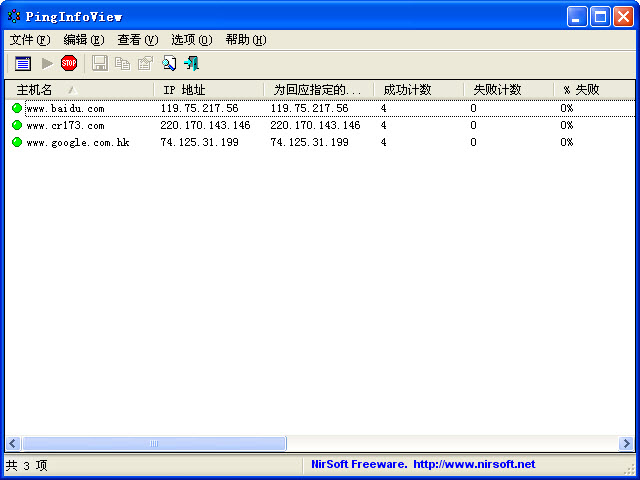Close the PingInfoView window
The width and height of the screenshot is (640, 480).
[624, 17]
